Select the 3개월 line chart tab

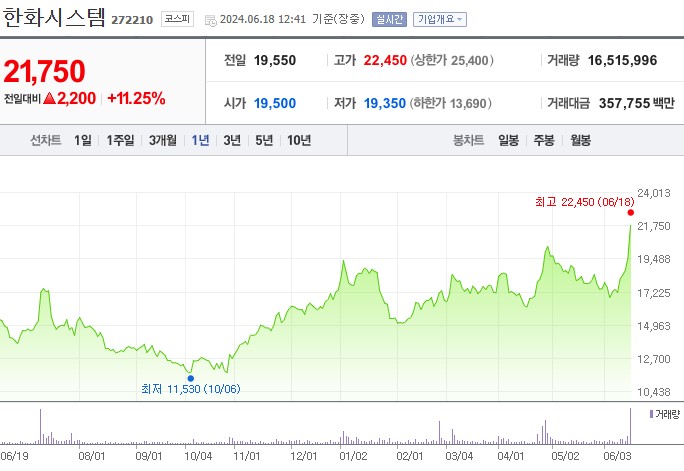[163, 140]
